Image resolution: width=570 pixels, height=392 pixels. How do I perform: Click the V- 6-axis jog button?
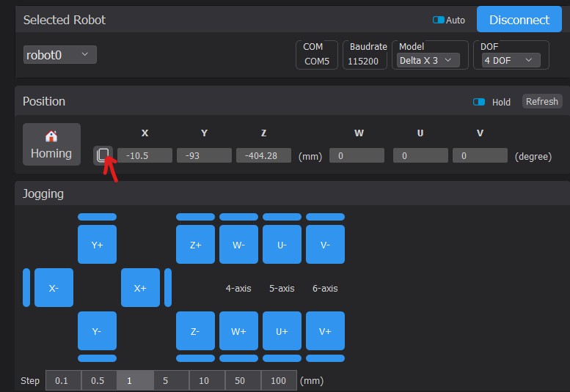coord(325,245)
